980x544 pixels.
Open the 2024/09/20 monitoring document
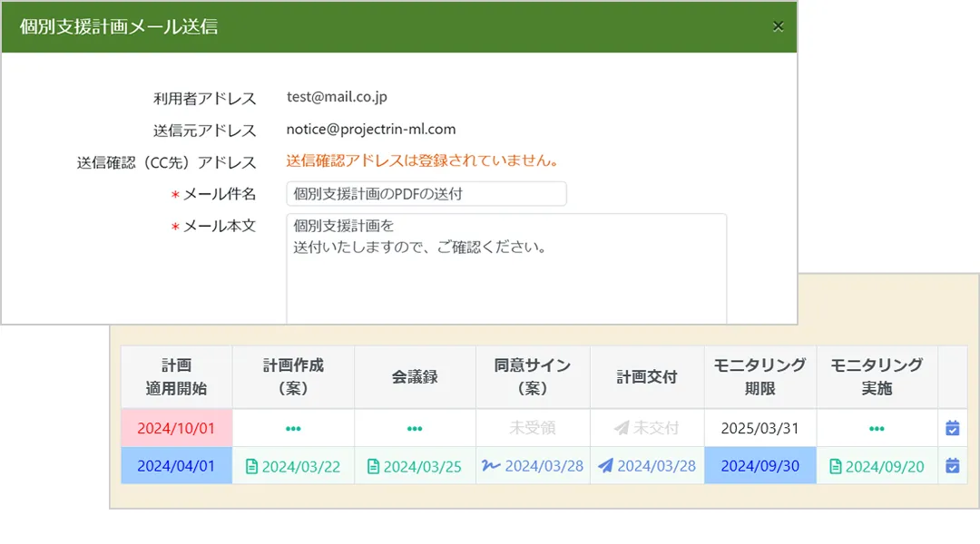point(877,466)
